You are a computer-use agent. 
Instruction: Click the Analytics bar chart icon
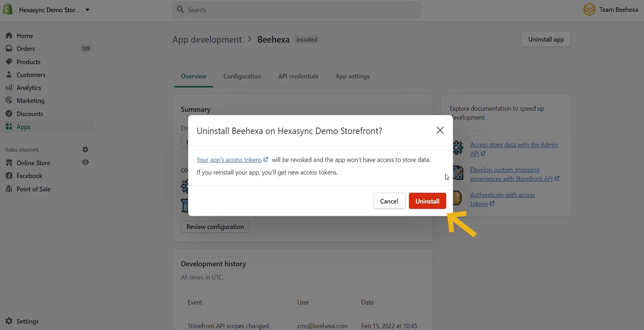pos(9,87)
